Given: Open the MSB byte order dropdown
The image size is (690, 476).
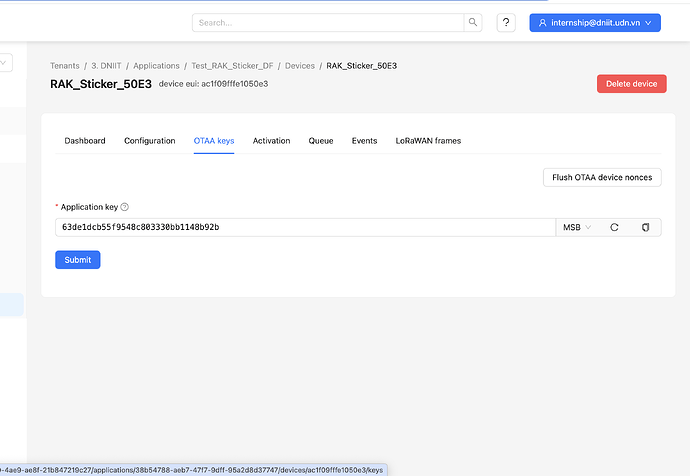Looking at the screenshot, I should 577,228.
